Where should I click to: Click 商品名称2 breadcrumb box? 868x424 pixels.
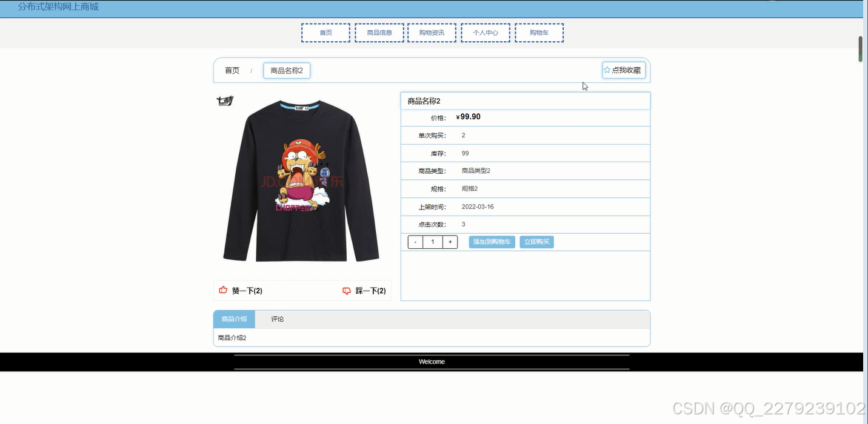click(x=287, y=71)
